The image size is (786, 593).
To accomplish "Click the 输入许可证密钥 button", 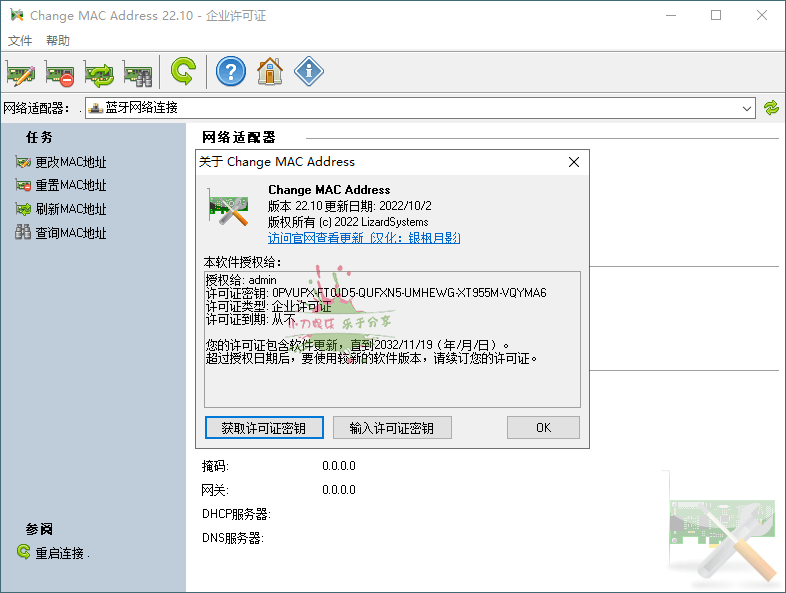I will pyautogui.click(x=392, y=428).
